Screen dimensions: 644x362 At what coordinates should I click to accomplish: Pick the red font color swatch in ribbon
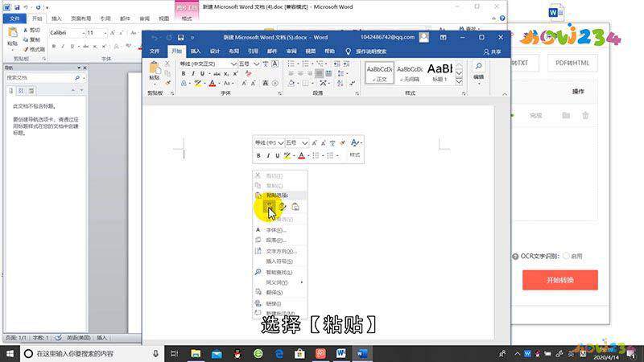click(213, 84)
